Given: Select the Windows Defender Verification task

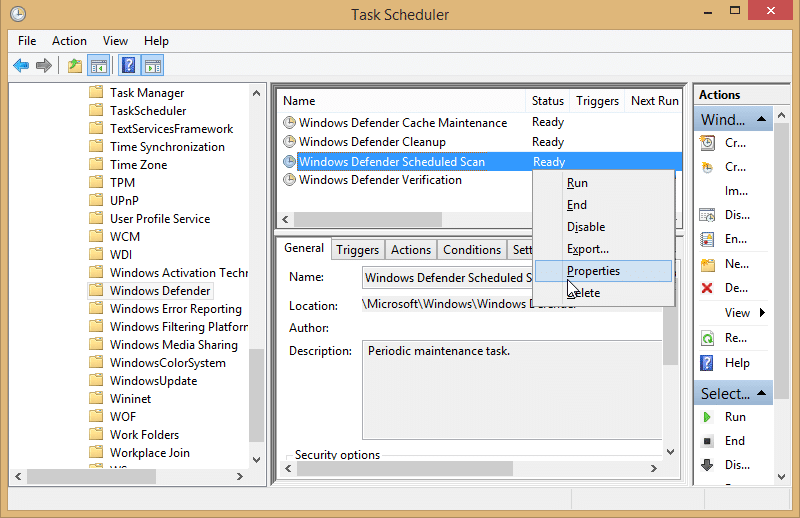Looking at the screenshot, I should click(x=380, y=180).
